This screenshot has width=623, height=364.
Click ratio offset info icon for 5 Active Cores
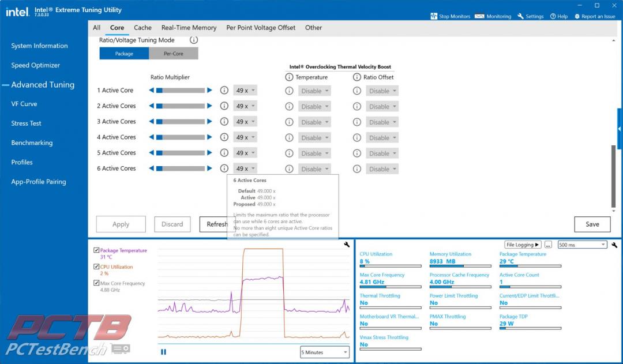[x=357, y=153]
